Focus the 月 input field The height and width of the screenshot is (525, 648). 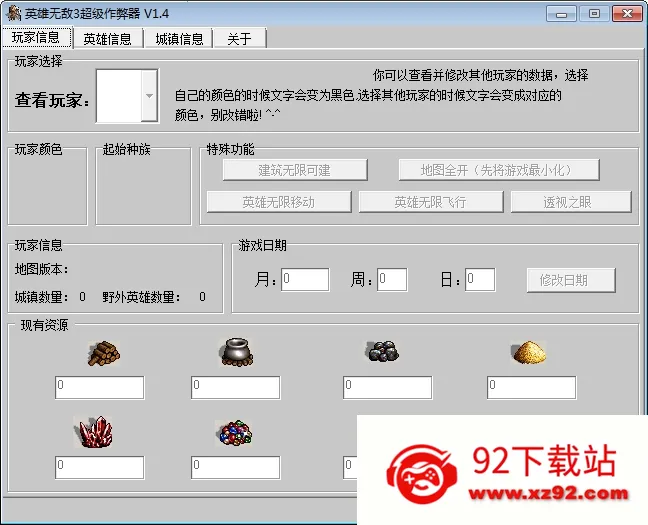pos(305,279)
